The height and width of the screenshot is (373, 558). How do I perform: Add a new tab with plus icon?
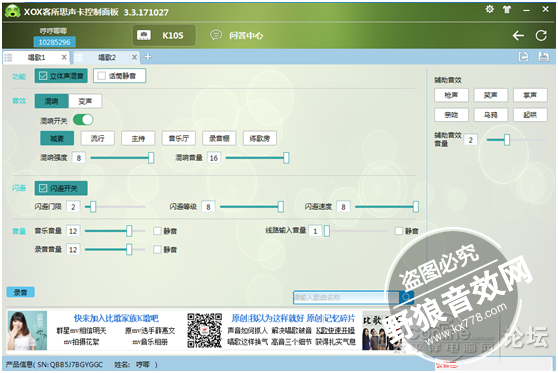(148, 57)
